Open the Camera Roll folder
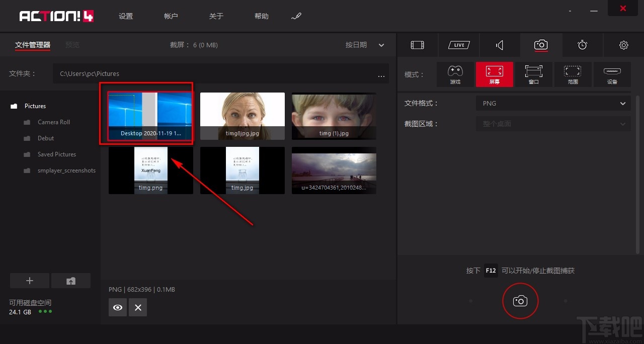 [x=54, y=122]
